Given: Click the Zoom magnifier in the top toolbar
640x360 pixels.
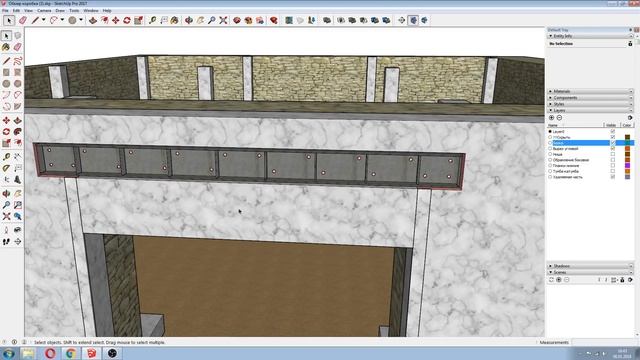Looking at the screenshot, I should pyautogui.click(x=211, y=20).
